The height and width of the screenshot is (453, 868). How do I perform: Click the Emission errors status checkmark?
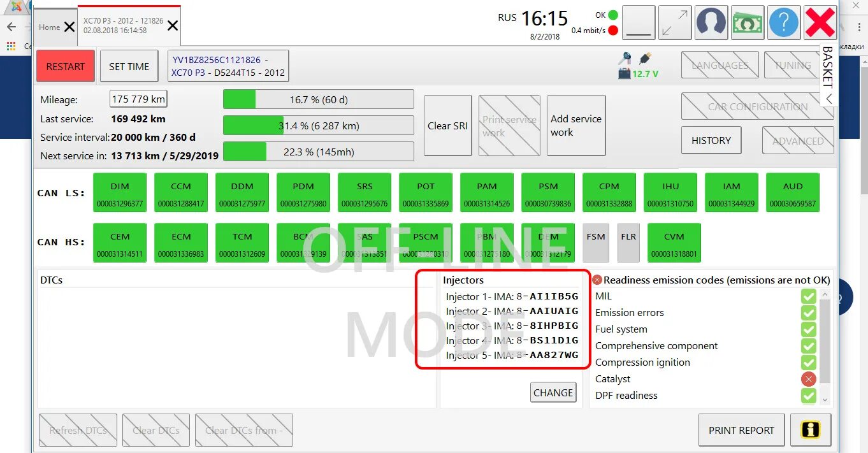[809, 313]
